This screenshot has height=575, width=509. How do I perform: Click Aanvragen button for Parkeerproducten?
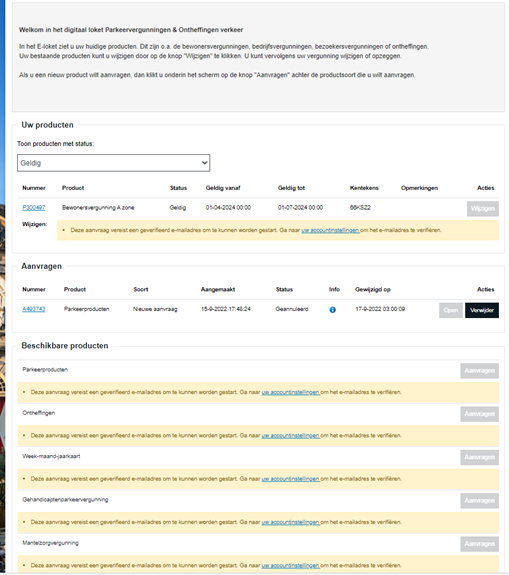479,371
